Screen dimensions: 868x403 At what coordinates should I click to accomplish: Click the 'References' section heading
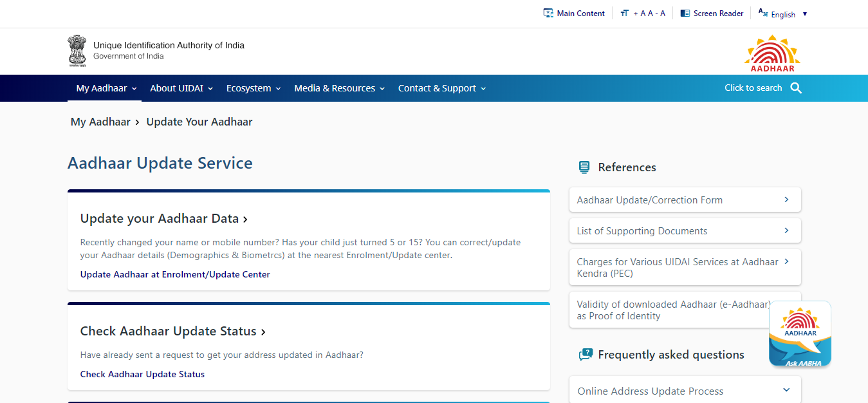pos(627,167)
